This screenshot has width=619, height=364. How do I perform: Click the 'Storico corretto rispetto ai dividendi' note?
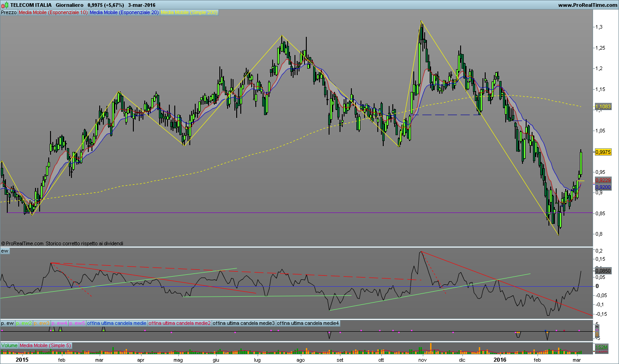click(84, 243)
